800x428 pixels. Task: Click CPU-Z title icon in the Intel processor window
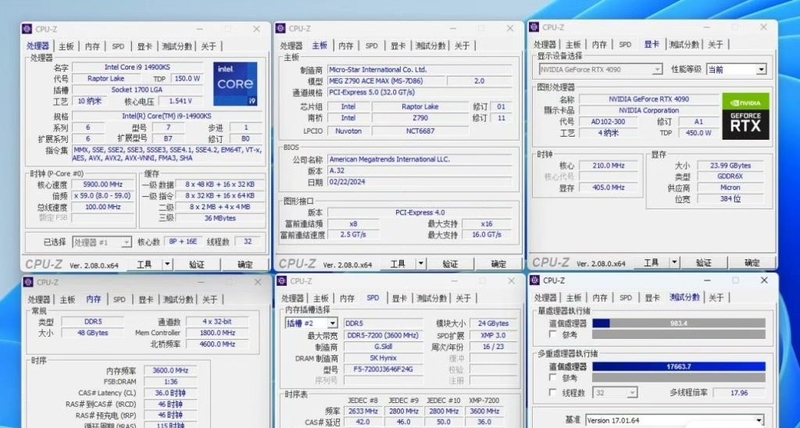click(x=28, y=29)
